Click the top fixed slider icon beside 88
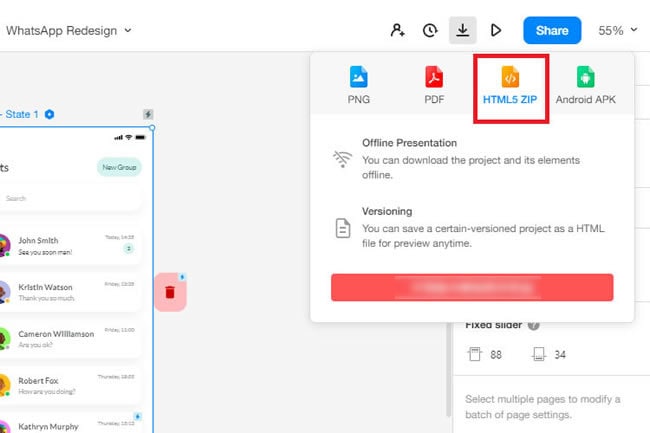The image size is (650, 433). click(475, 354)
